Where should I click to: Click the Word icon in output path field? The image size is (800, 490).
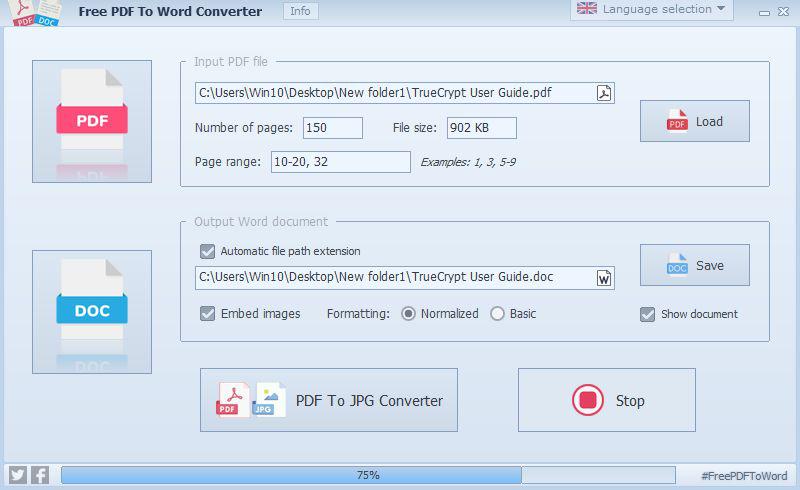[604, 278]
